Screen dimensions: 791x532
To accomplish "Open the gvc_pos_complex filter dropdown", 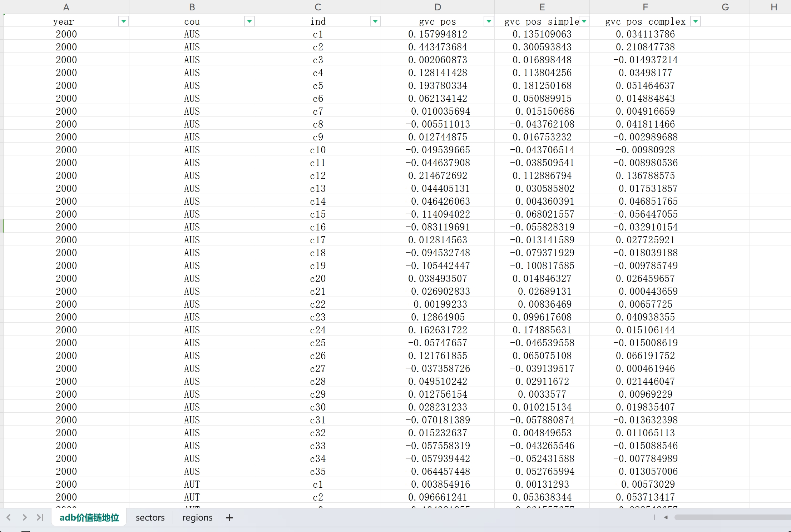I will (x=695, y=21).
